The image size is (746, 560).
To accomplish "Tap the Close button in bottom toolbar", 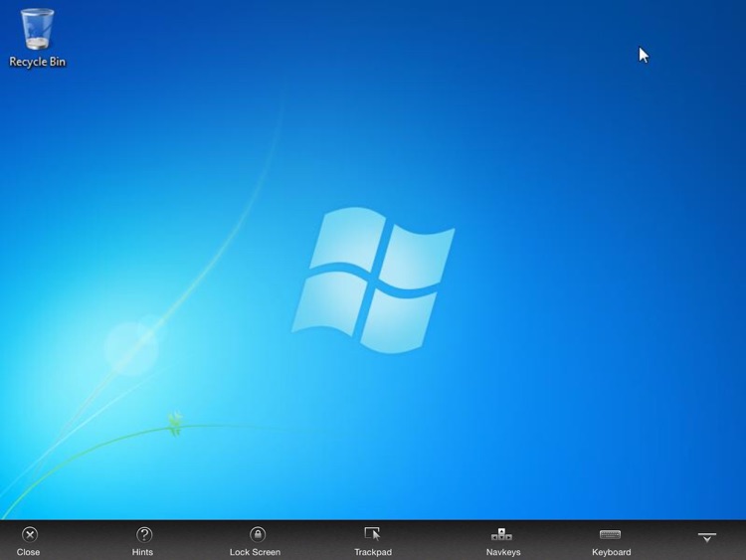I will pos(29,541).
